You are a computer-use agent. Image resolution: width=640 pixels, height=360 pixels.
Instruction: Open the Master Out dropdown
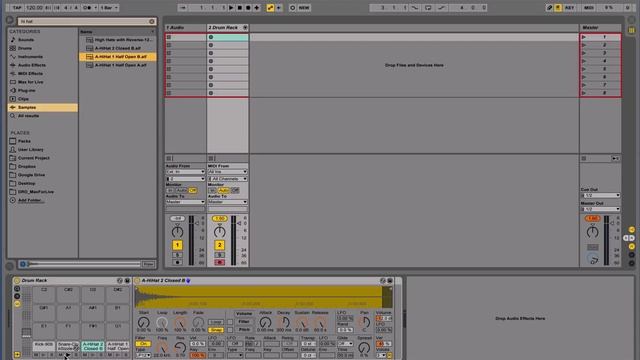click(600, 209)
